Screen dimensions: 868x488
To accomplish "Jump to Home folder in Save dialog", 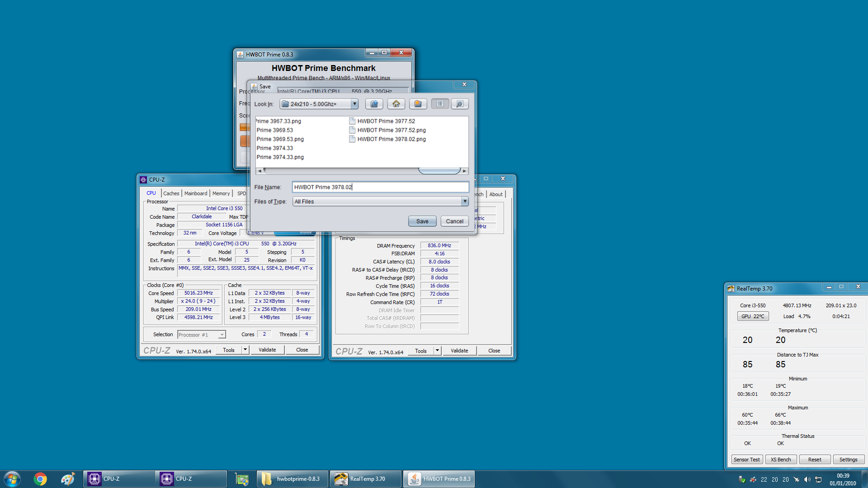I will [396, 104].
